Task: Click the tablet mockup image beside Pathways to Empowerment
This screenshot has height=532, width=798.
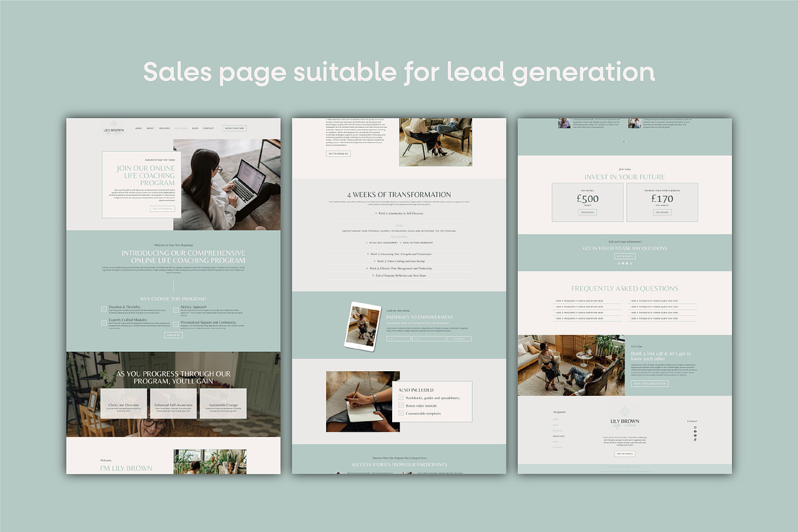Action: (362, 326)
